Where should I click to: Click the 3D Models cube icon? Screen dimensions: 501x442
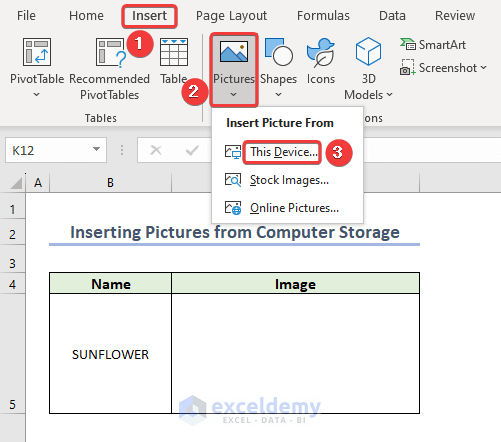(368, 51)
